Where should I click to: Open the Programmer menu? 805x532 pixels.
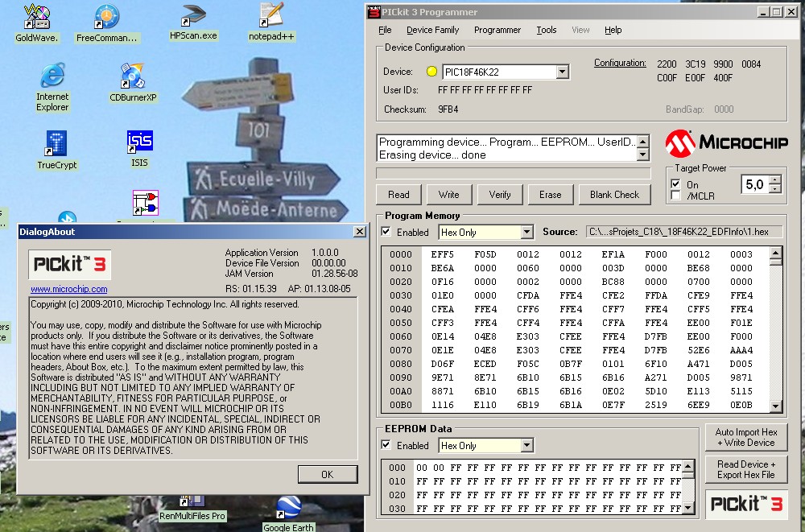click(x=497, y=30)
